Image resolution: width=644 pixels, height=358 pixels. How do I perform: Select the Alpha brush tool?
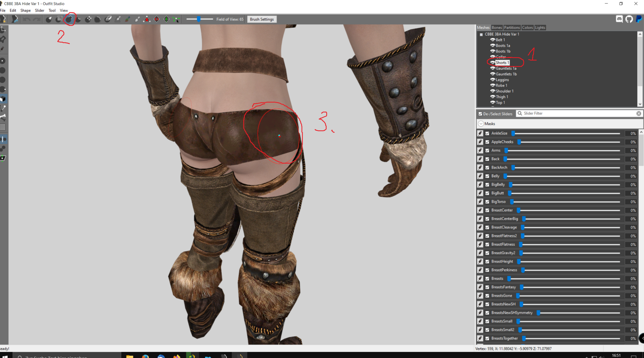pyautogui.click(x=137, y=19)
